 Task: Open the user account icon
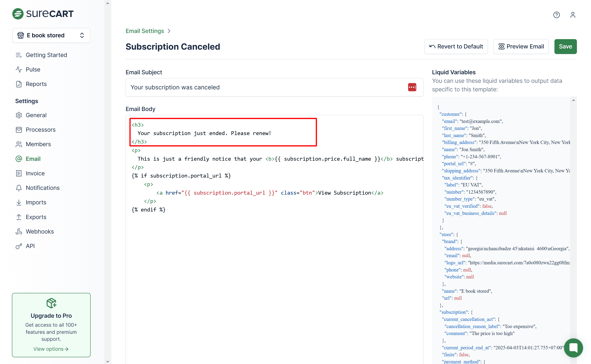click(573, 15)
